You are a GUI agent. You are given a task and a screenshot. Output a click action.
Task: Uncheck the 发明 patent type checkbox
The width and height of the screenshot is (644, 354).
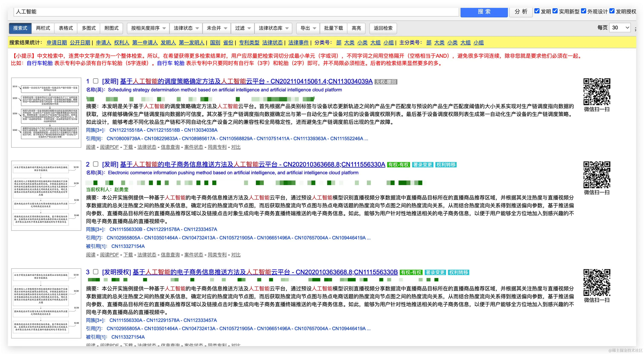(x=537, y=11)
